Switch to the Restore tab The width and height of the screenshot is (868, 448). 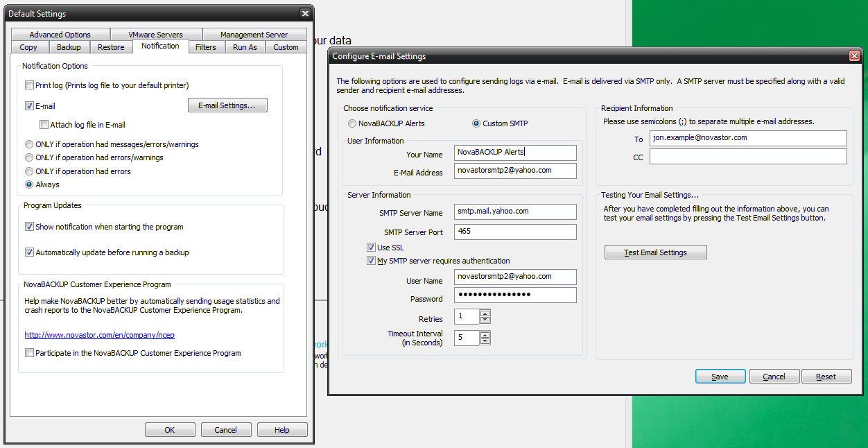[x=111, y=47]
